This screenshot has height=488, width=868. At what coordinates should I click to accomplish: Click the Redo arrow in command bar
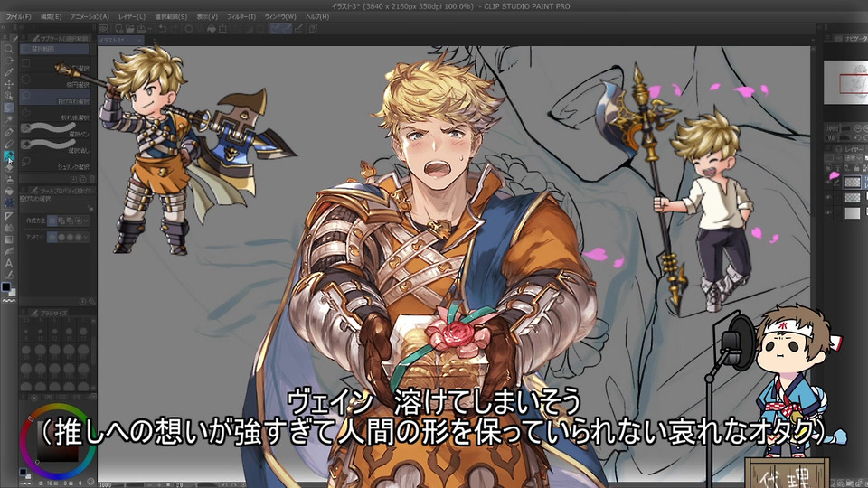click(x=174, y=29)
